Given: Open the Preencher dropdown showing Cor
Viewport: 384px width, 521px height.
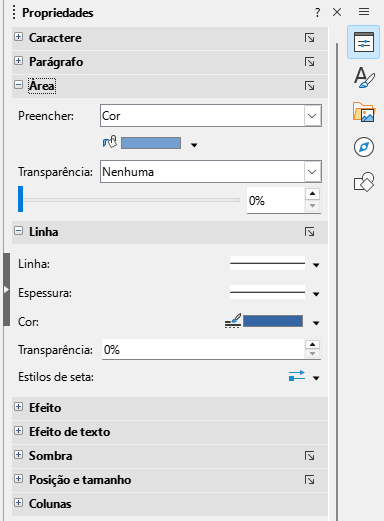Looking at the screenshot, I should pyautogui.click(x=211, y=116).
